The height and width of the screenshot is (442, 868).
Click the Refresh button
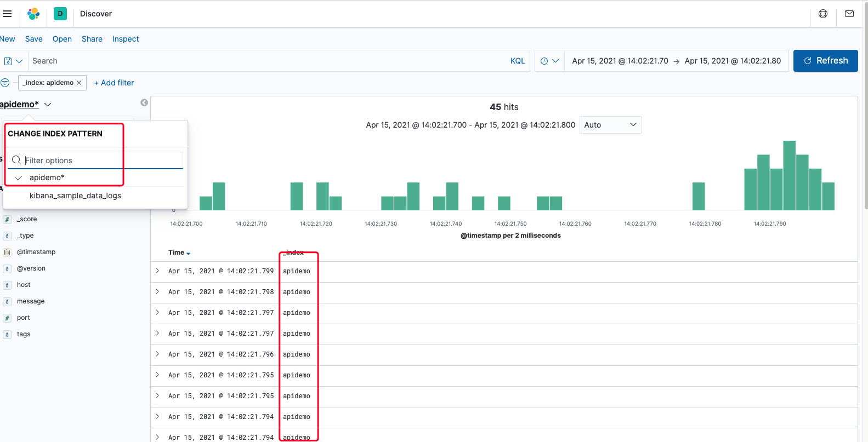[825, 61]
